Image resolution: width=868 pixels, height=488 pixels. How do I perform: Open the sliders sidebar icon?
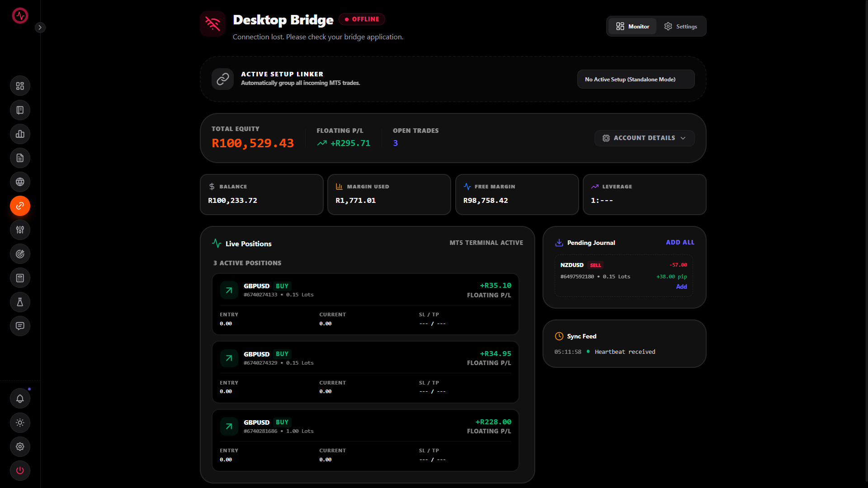[x=20, y=230]
